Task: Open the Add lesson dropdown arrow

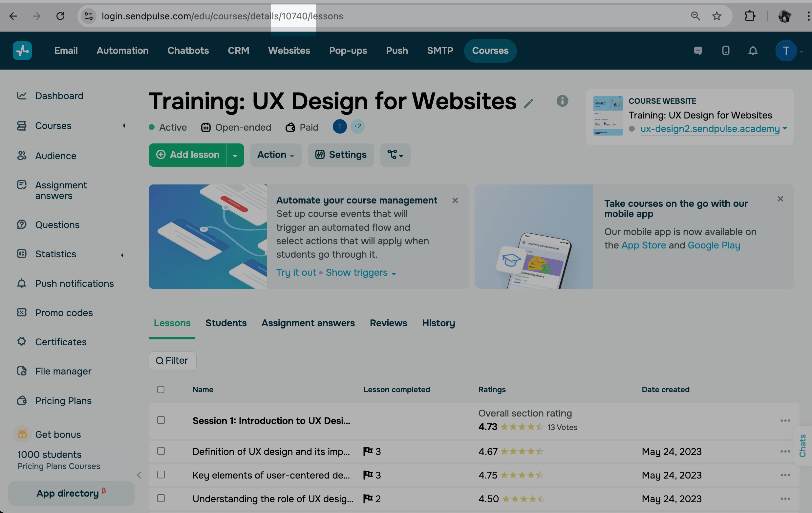Action: 235,155
